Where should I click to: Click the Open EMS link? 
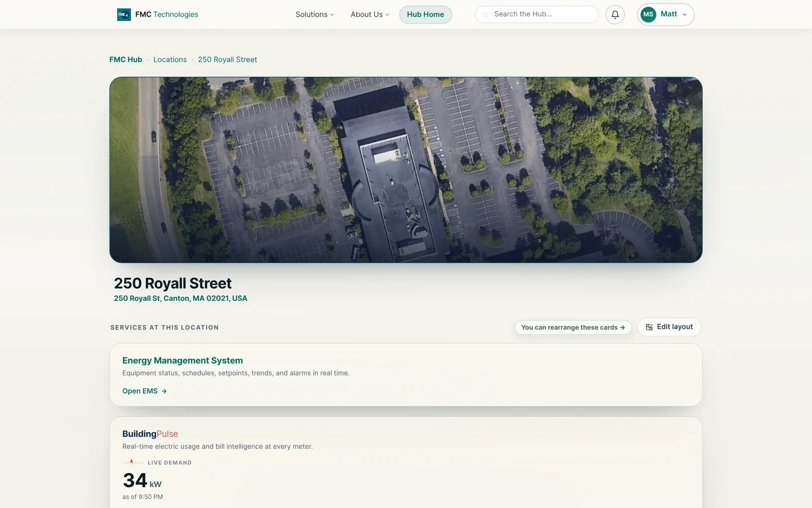pos(145,391)
